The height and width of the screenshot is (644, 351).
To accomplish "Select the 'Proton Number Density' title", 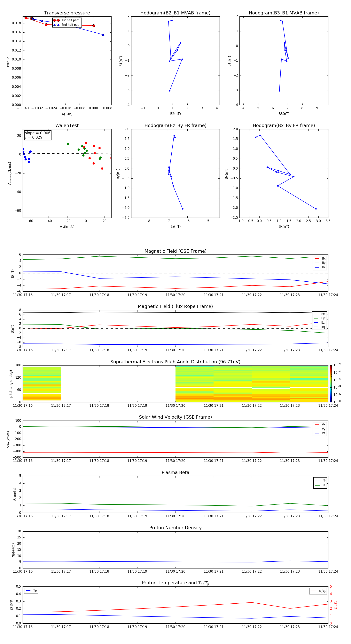I will coord(175,528).
